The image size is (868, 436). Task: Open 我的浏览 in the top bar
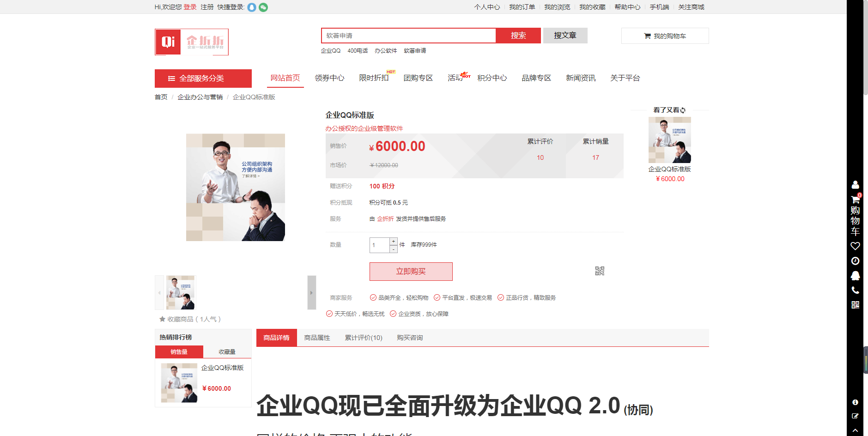(557, 7)
